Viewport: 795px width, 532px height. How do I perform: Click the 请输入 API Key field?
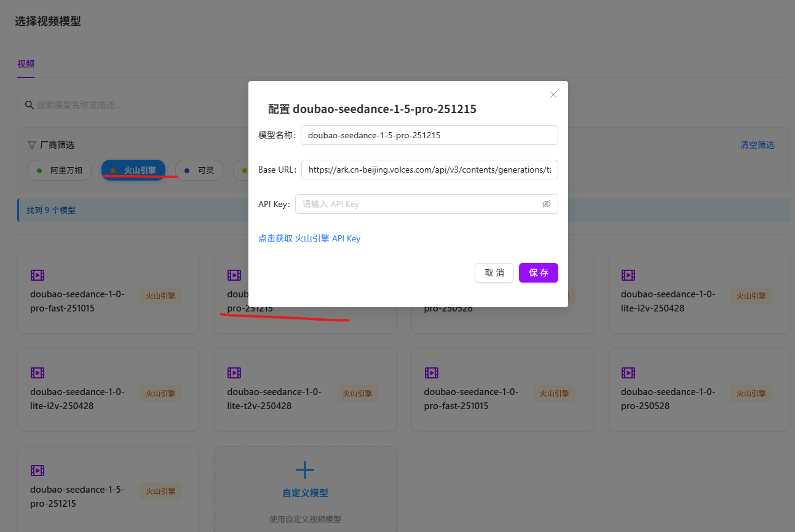tap(427, 204)
